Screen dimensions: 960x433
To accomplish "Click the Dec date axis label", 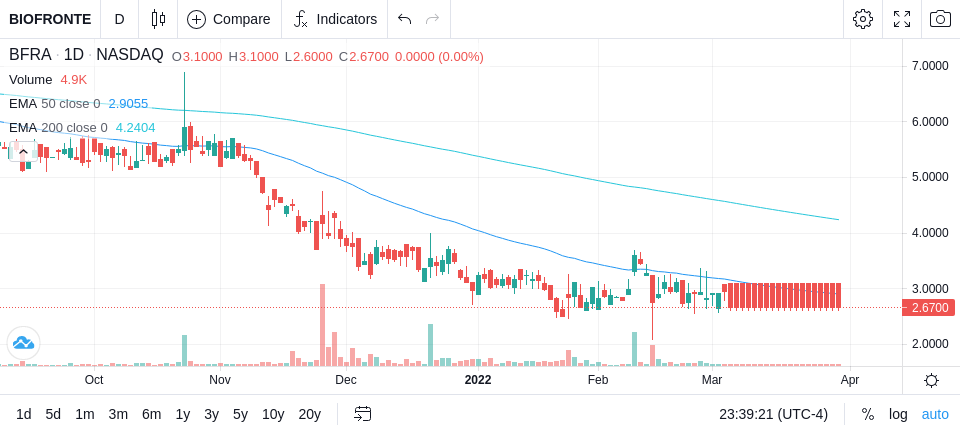I will click(346, 380).
